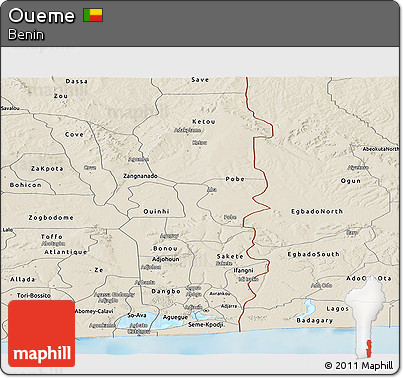
Task: Select the Abomey-Calavi label
Action: click(94, 311)
